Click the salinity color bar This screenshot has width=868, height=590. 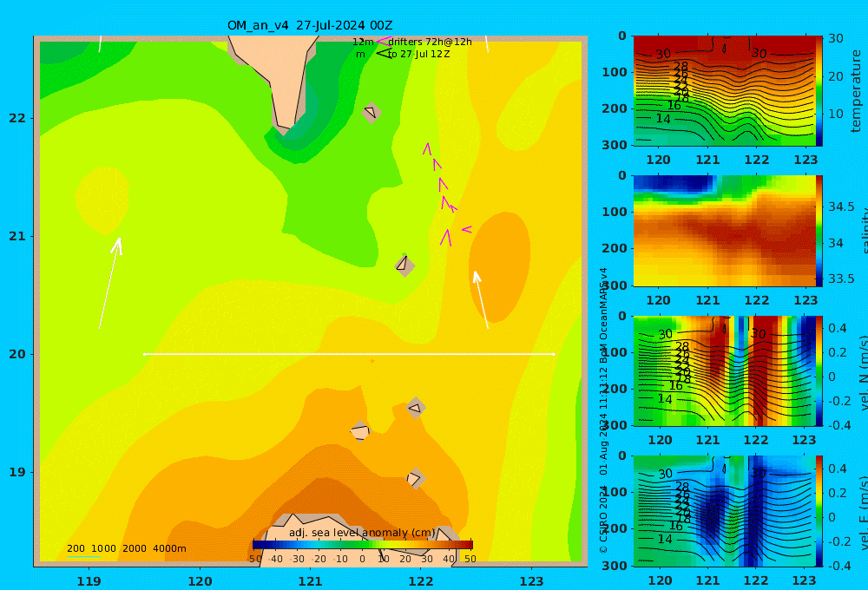(819, 231)
